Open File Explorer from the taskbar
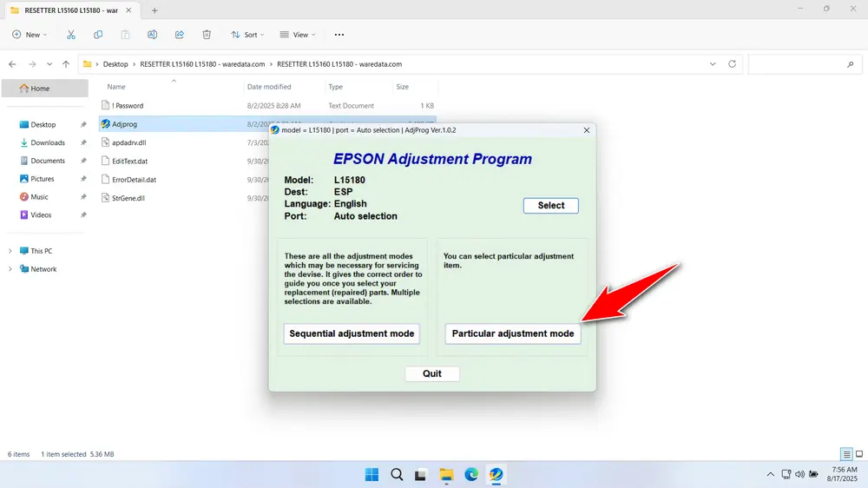Viewport: 868px width, 488px height. click(x=446, y=475)
